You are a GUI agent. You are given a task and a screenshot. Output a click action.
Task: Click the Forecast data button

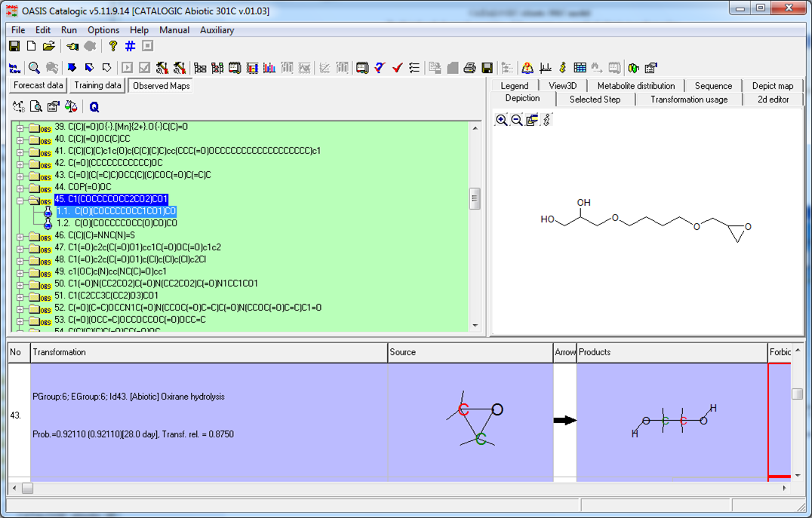(x=38, y=85)
